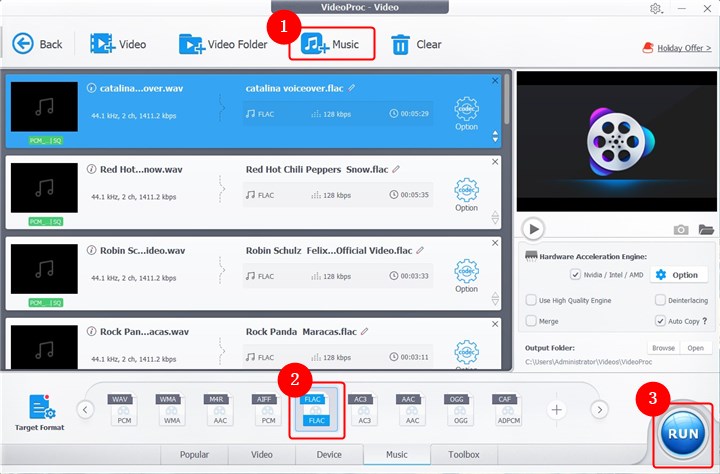Remove catalina voiceover from the list
This screenshot has width=720, height=474.
point(495,80)
